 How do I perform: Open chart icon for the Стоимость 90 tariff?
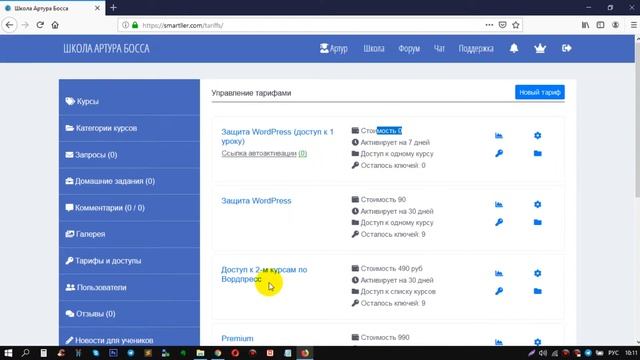coord(499,204)
